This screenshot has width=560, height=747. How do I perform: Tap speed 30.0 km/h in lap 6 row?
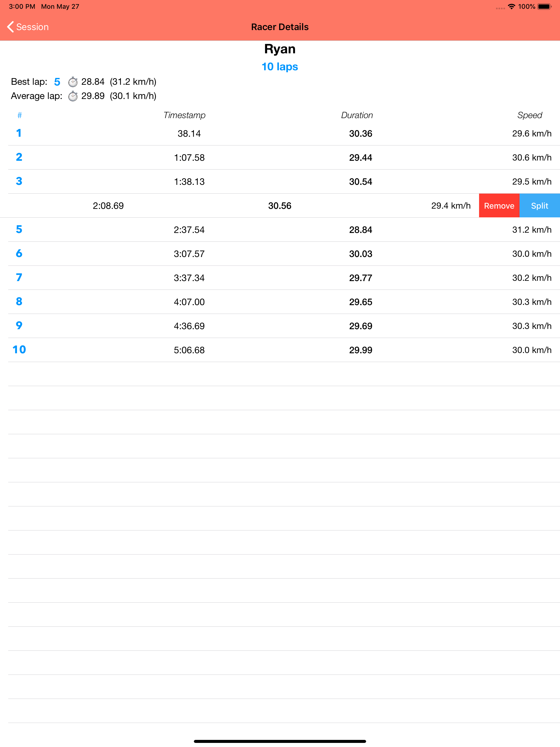[532, 254]
